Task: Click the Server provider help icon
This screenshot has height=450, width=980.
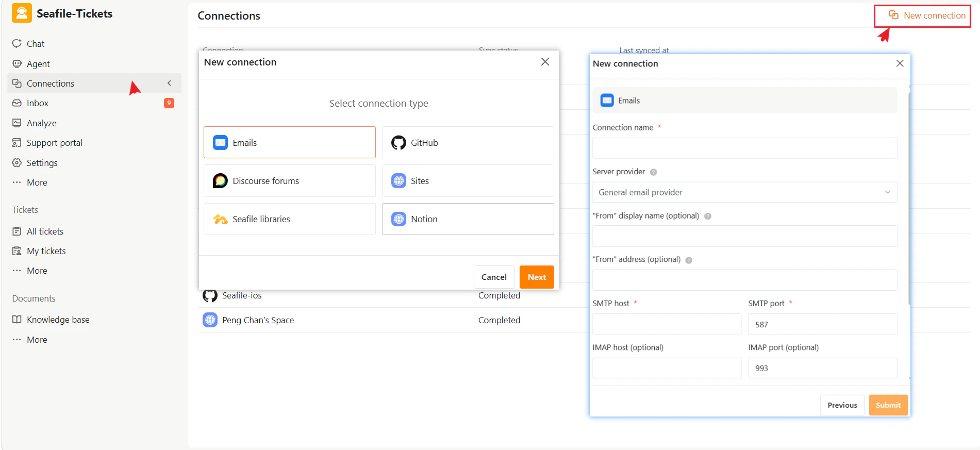Action: (653, 172)
